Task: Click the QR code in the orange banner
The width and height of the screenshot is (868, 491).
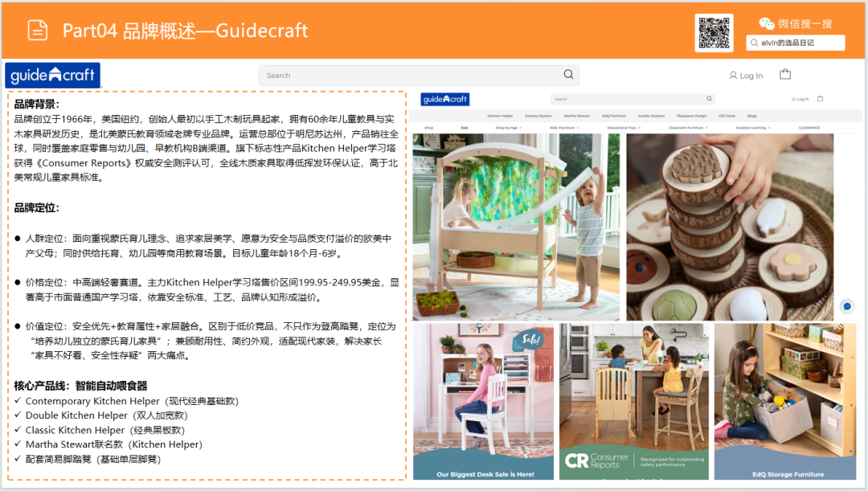Action: [x=714, y=33]
